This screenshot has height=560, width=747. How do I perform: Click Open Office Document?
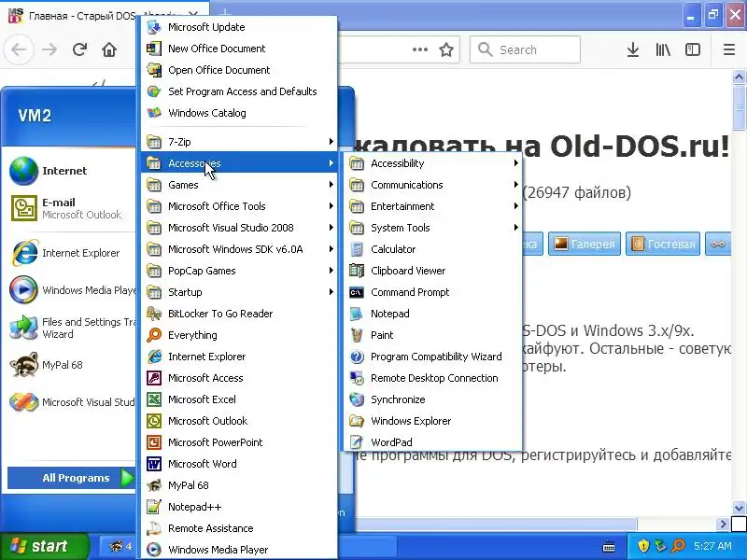pos(239,70)
